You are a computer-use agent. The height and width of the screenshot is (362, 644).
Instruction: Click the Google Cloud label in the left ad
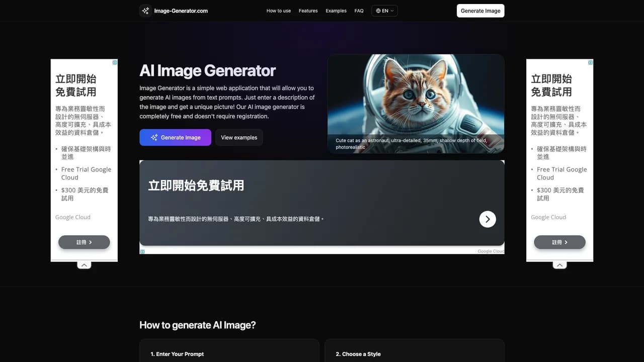pyautogui.click(x=73, y=217)
